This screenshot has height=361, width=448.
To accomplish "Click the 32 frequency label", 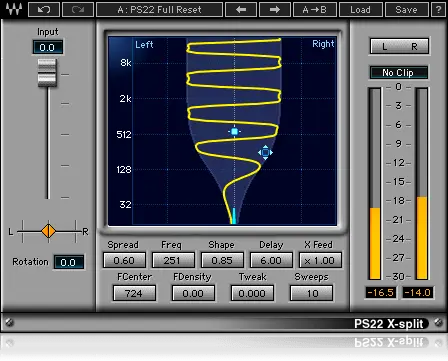I will click(125, 204).
